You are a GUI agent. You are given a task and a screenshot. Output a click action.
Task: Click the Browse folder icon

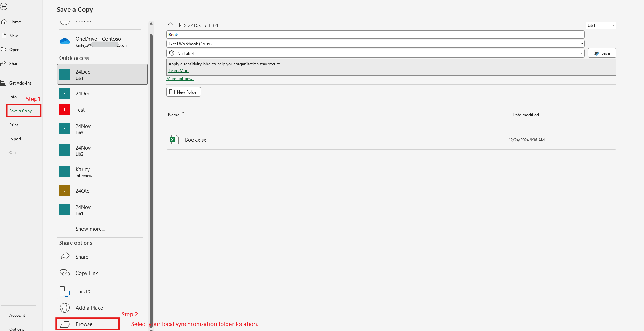pyautogui.click(x=65, y=324)
